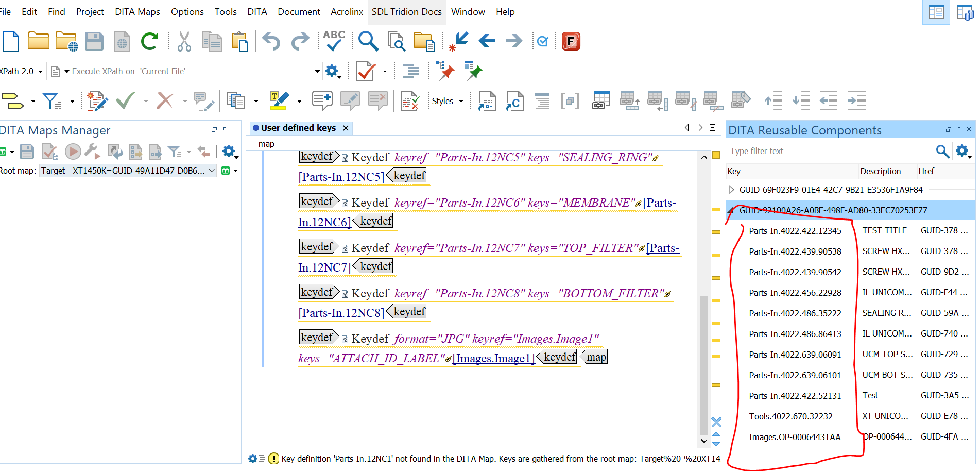980x471 pixels.
Task: Format and indent the document icon
Action: (x=410, y=71)
